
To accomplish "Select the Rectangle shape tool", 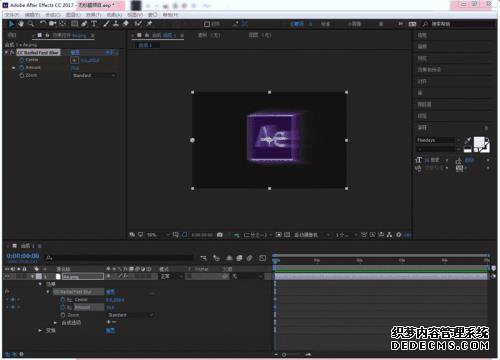I will pos(75,24).
